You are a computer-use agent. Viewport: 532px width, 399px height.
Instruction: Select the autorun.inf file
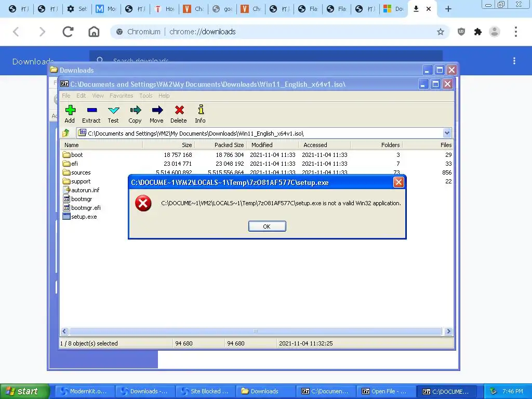[x=81, y=190]
